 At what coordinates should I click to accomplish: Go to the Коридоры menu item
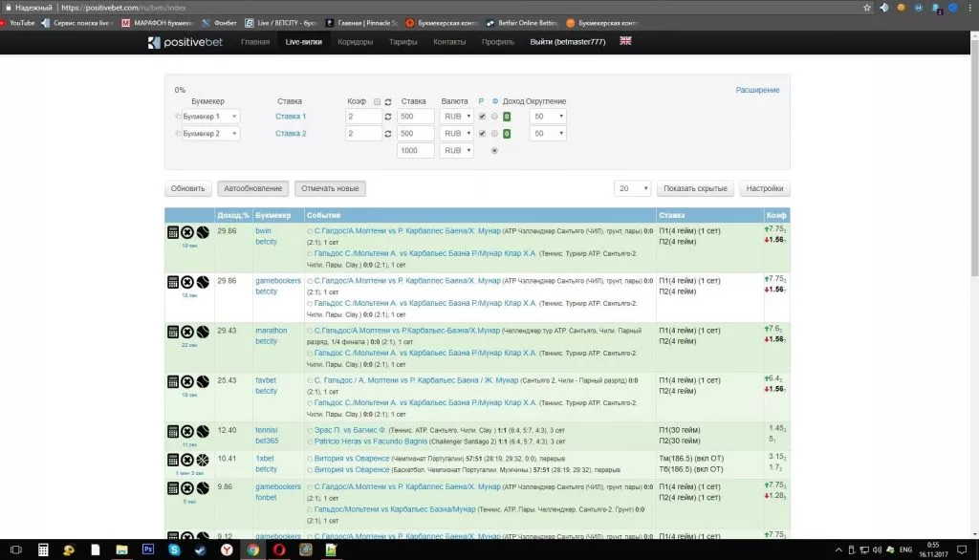click(x=355, y=42)
